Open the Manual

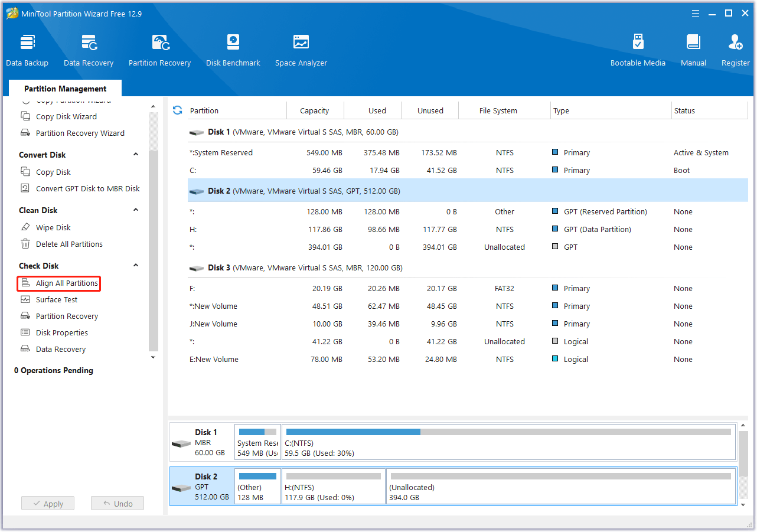[693, 50]
